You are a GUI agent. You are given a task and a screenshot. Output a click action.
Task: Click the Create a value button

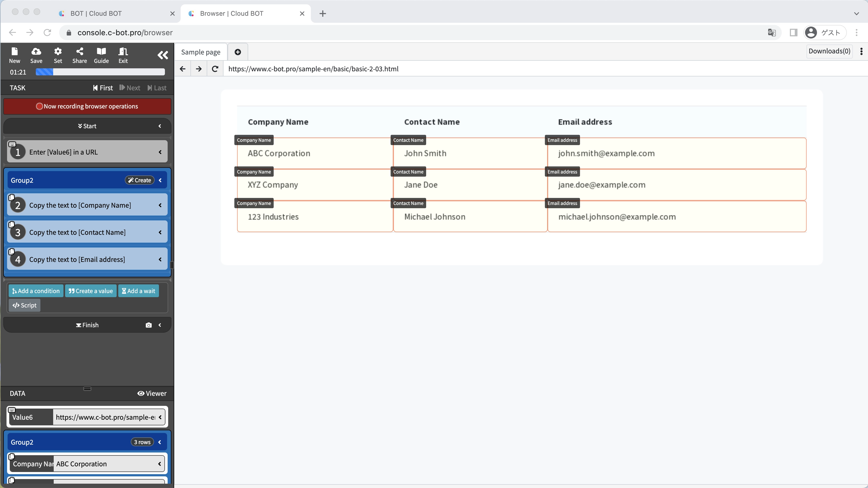click(91, 291)
